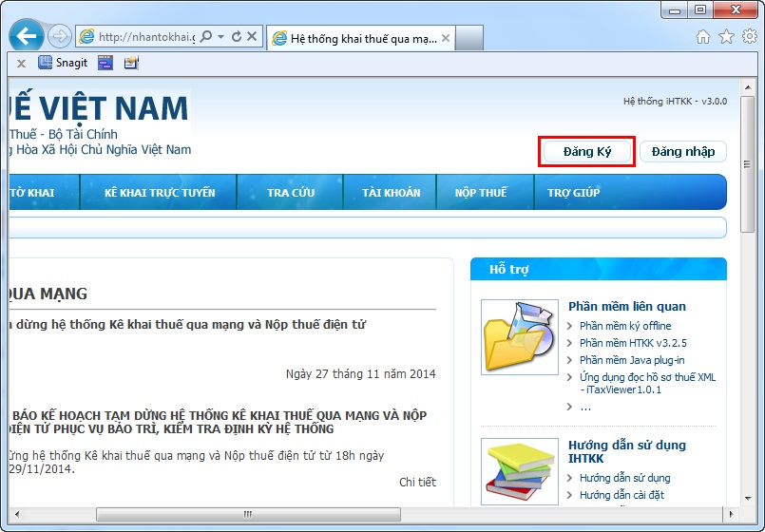Close the Snagit toolbar with its X

(21, 64)
